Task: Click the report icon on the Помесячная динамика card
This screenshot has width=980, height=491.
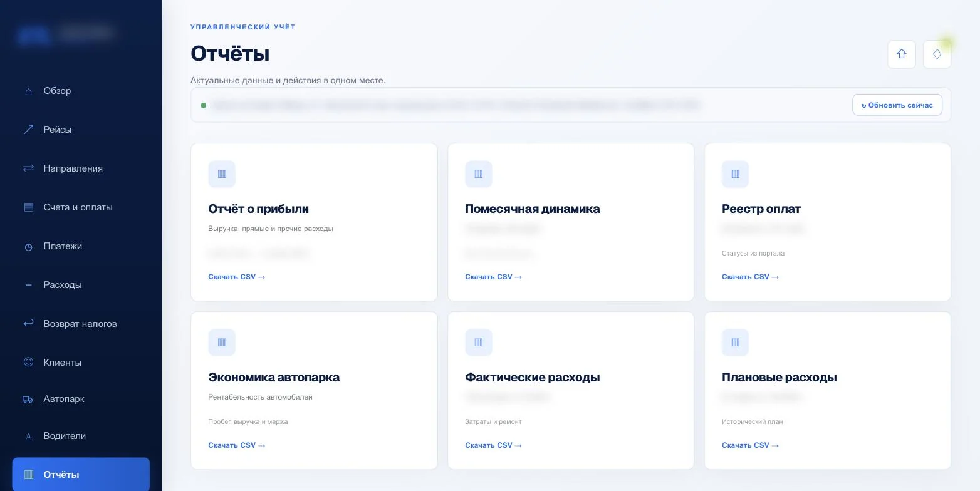Action: [x=479, y=174]
